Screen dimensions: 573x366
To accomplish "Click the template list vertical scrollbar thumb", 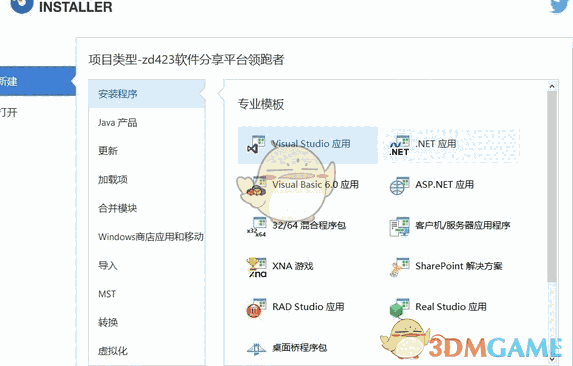I will (x=552, y=186).
